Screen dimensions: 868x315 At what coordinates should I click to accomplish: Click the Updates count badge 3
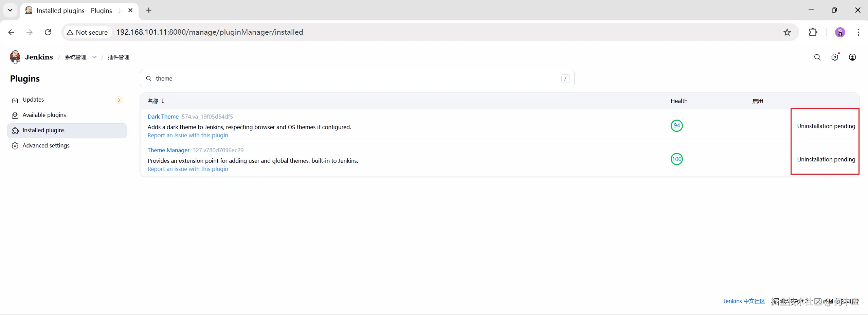[119, 100]
